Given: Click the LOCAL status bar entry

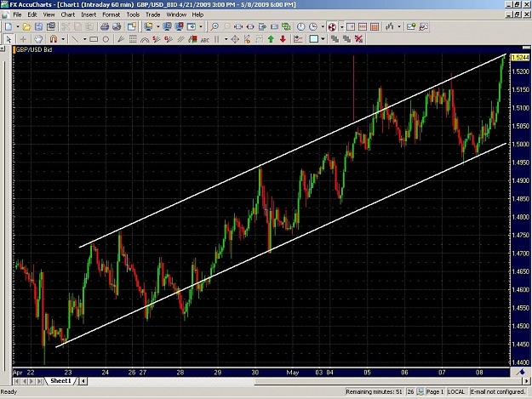Looking at the screenshot, I should (x=456, y=392).
